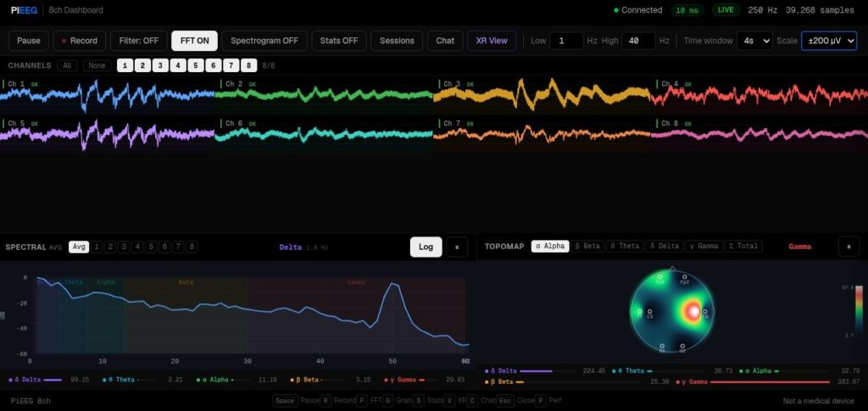The image size is (868, 411).
Task: Click the High frequency input field
Action: (638, 41)
